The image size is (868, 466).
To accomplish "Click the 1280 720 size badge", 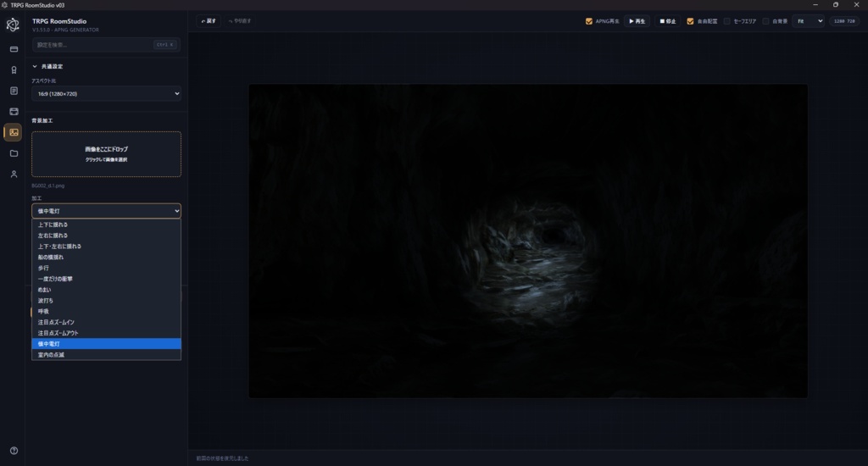I will tap(845, 21).
